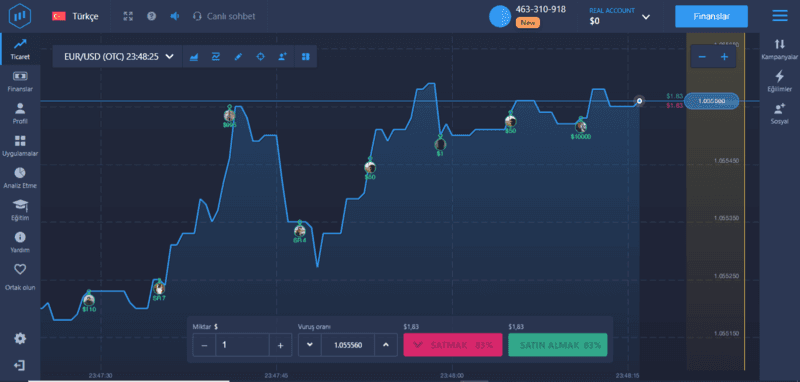Open Canlı sohbet live chat

point(224,16)
